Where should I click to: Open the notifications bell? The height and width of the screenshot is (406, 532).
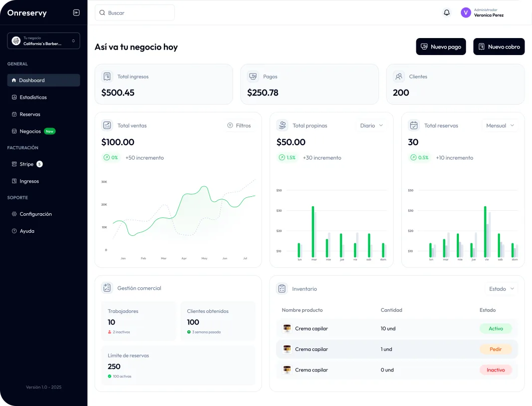pyautogui.click(x=447, y=12)
